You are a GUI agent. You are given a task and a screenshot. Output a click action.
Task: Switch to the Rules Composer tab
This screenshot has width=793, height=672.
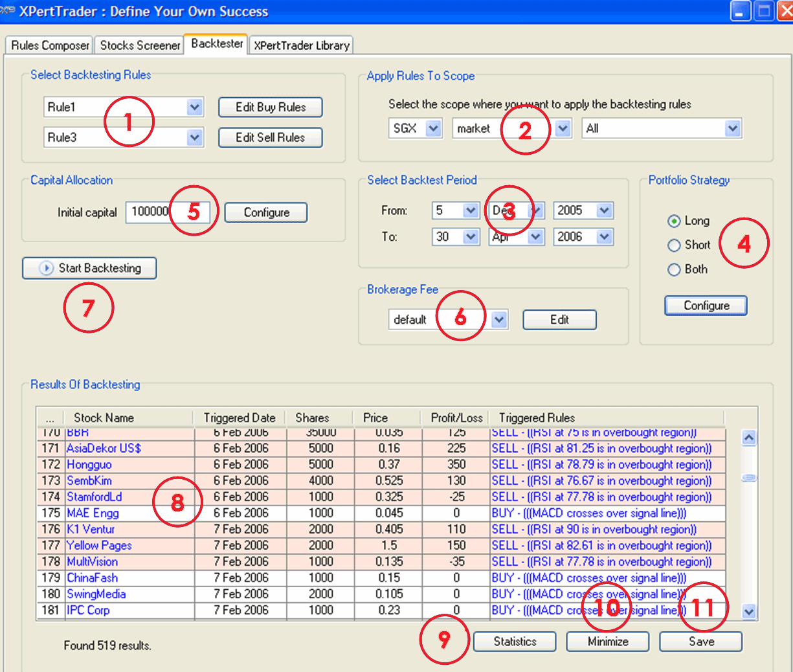coord(50,45)
